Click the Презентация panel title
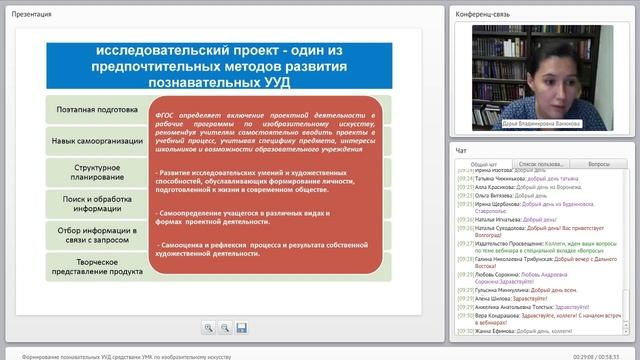Viewport: 640px width, 360px height. click(31, 14)
